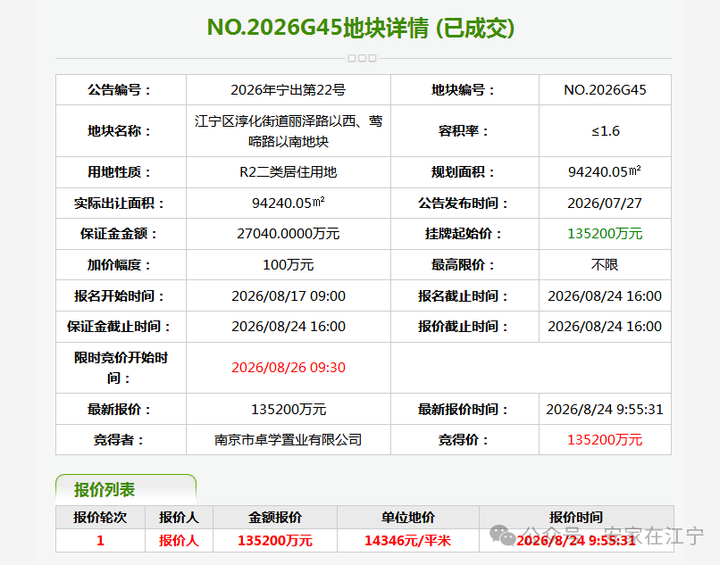Select the 地块名称 value starting with 江宁区淳化街道
The width and height of the screenshot is (728, 565).
point(289,131)
